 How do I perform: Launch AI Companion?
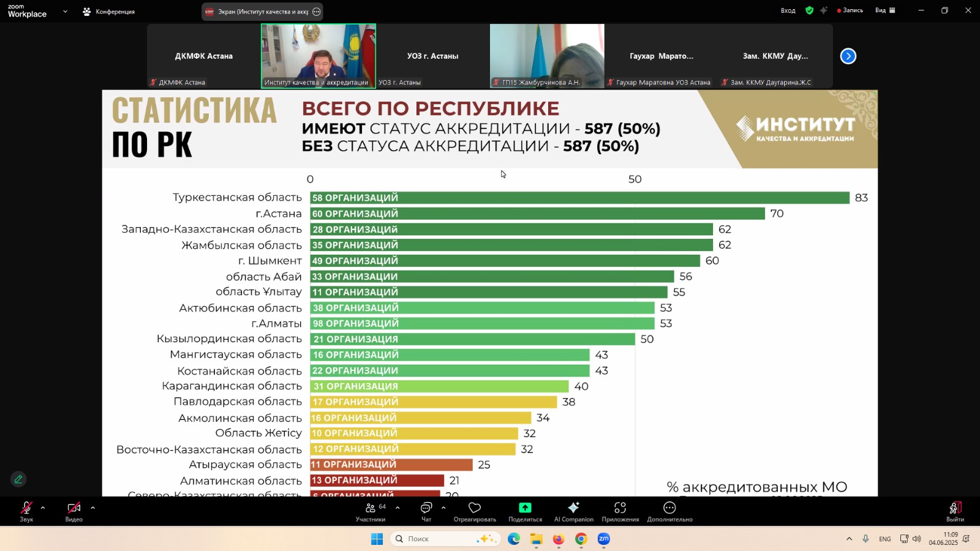click(x=573, y=511)
